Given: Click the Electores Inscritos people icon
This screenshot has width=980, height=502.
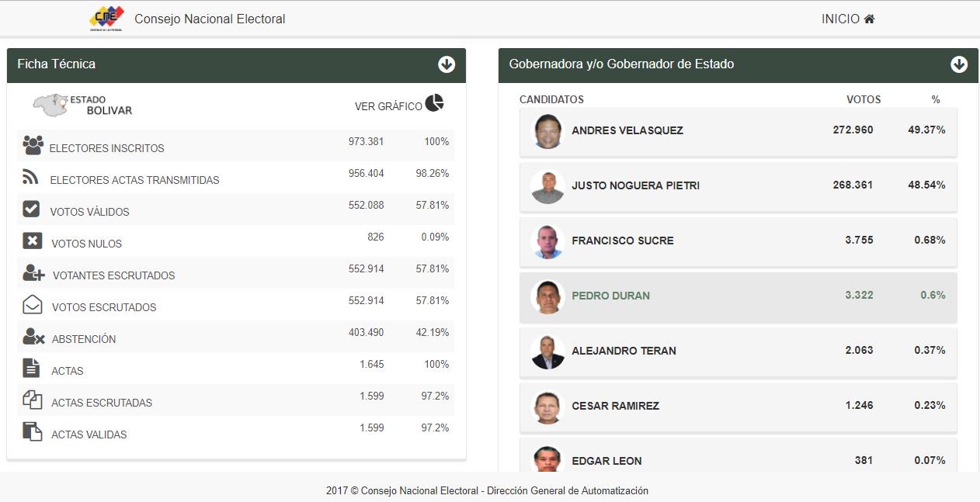Looking at the screenshot, I should (33, 145).
